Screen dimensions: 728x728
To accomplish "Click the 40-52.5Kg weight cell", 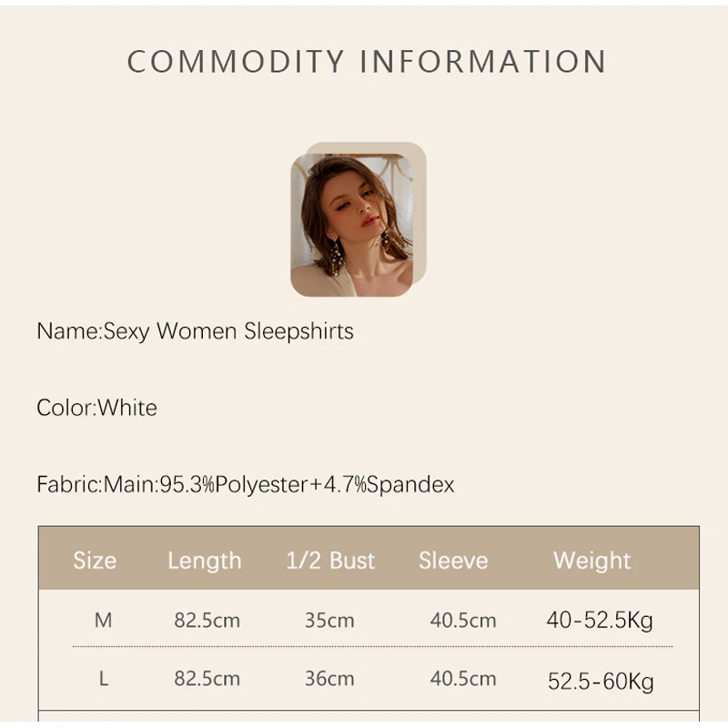I will click(x=600, y=621).
